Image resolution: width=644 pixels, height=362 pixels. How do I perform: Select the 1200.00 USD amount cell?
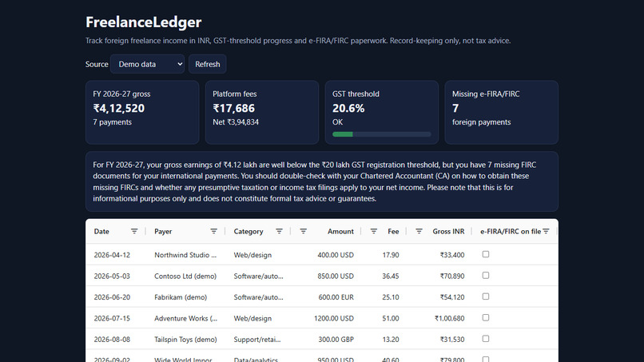click(334, 318)
